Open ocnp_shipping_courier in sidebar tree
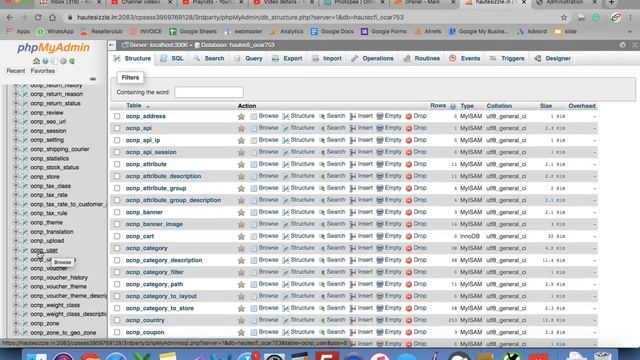 (x=60, y=149)
